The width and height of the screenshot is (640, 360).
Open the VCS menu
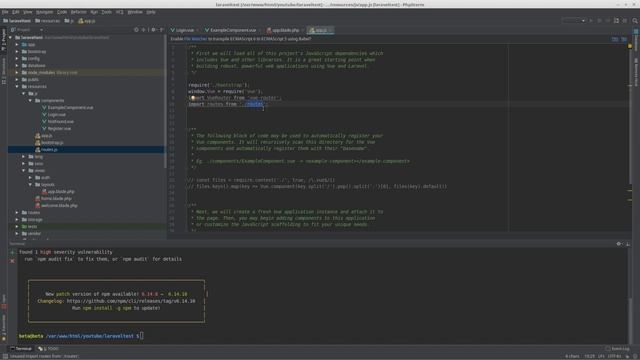[x=119, y=12]
